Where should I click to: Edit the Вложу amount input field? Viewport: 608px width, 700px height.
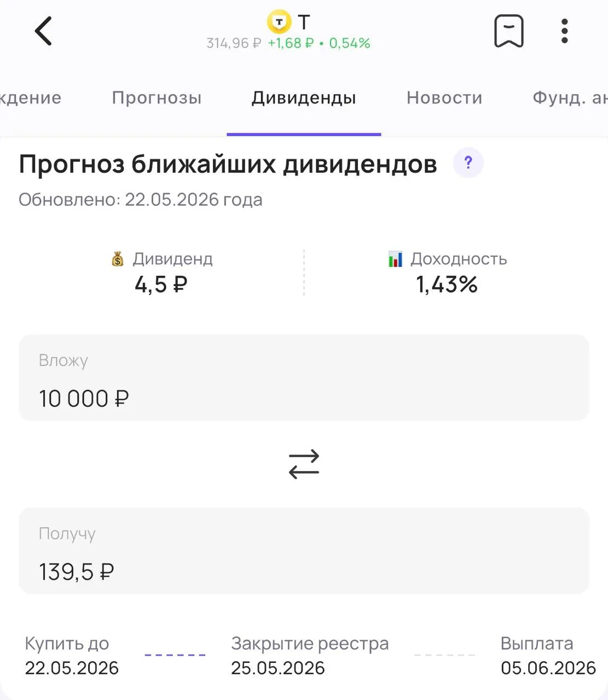coord(304,378)
